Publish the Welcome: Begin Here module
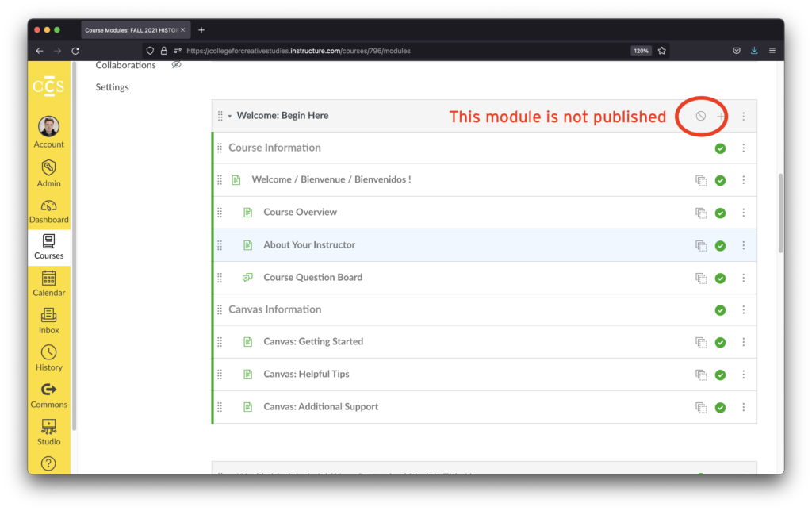 [x=701, y=117]
